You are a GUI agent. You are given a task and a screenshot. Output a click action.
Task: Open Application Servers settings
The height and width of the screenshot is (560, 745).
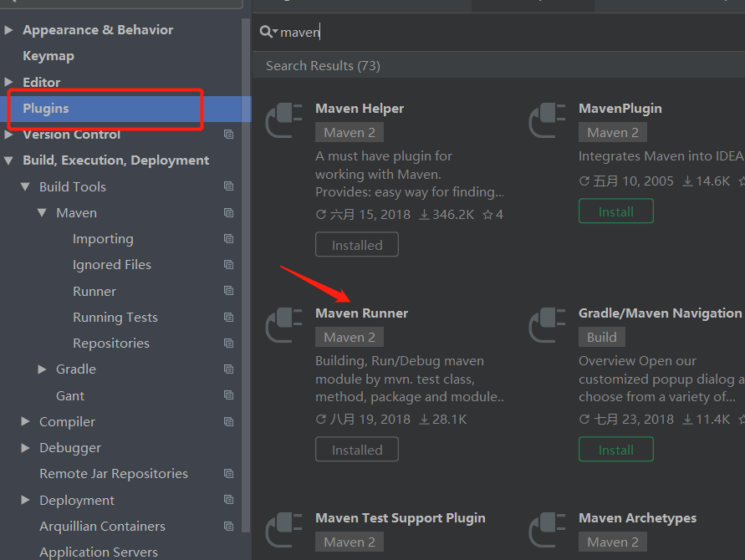99,552
